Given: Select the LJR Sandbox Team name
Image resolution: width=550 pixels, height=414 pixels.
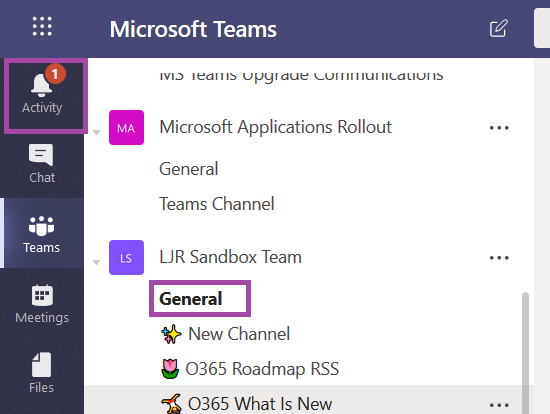Looking at the screenshot, I should point(230,257).
